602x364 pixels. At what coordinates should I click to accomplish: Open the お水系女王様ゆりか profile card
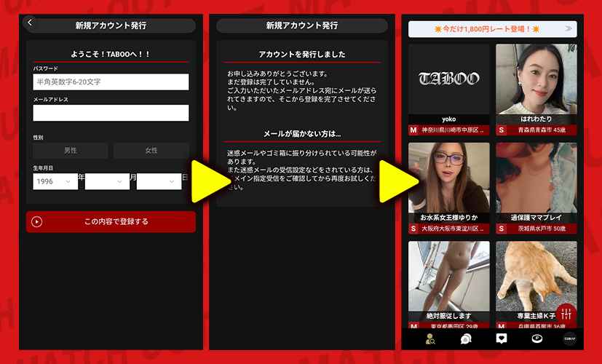pos(448,182)
